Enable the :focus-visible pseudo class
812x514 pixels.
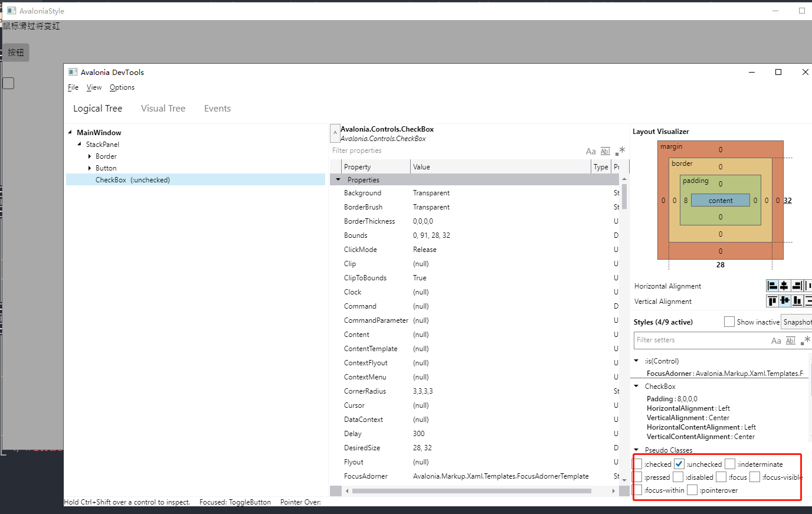(x=755, y=477)
